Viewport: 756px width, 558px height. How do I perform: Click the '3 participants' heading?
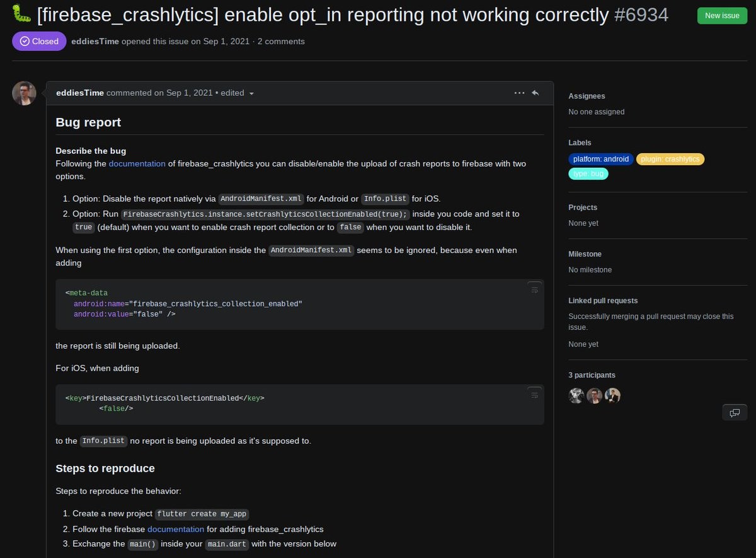tap(592, 375)
